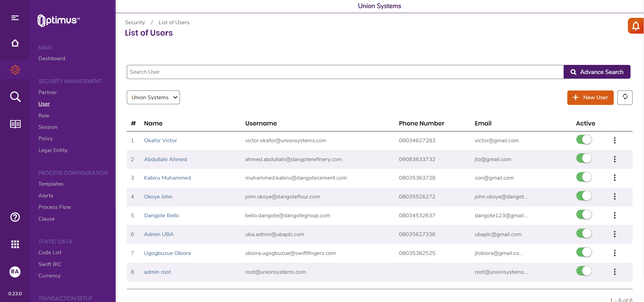
Task: Toggle active switch for Okafor Victor
Action: [x=584, y=140]
